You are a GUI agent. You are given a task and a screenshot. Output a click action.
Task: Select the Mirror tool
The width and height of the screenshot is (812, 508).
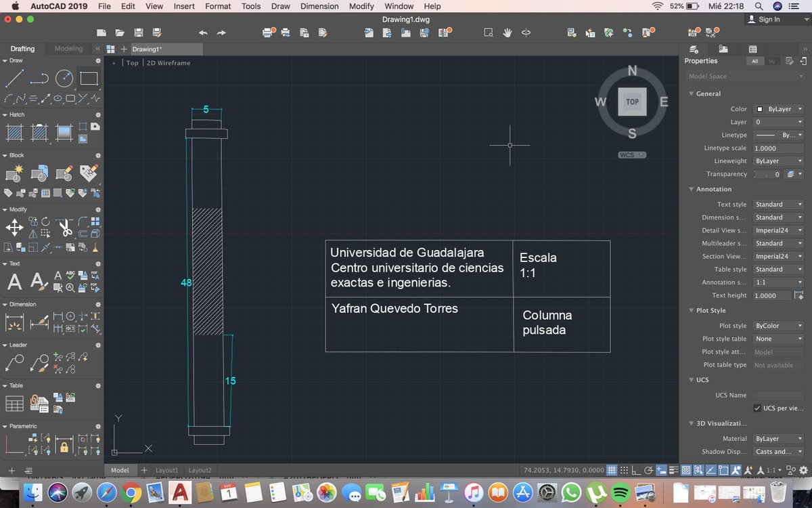point(33,234)
